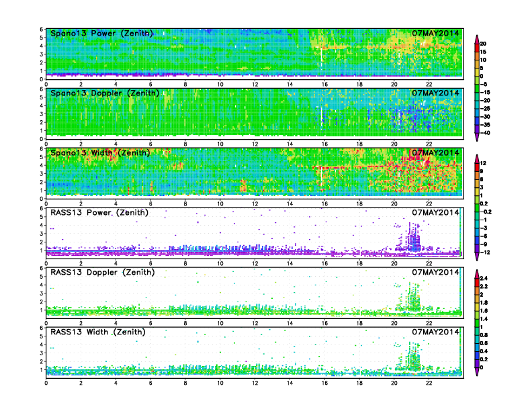Click height 6 label on Spano13 Power y-axis
Screen dimensions: 532x411
[x=42, y=30]
